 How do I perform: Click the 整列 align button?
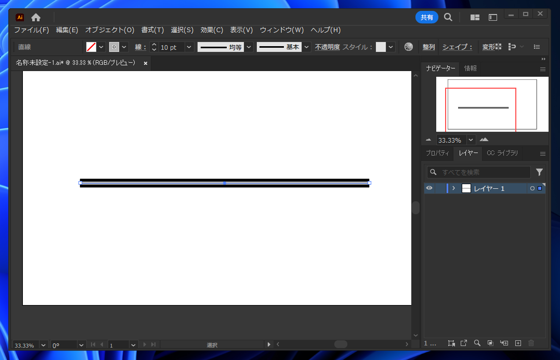click(x=429, y=47)
